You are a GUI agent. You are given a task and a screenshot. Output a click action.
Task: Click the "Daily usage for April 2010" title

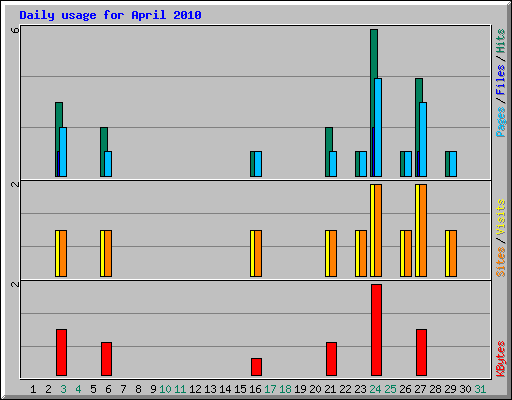pyautogui.click(x=110, y=15)
